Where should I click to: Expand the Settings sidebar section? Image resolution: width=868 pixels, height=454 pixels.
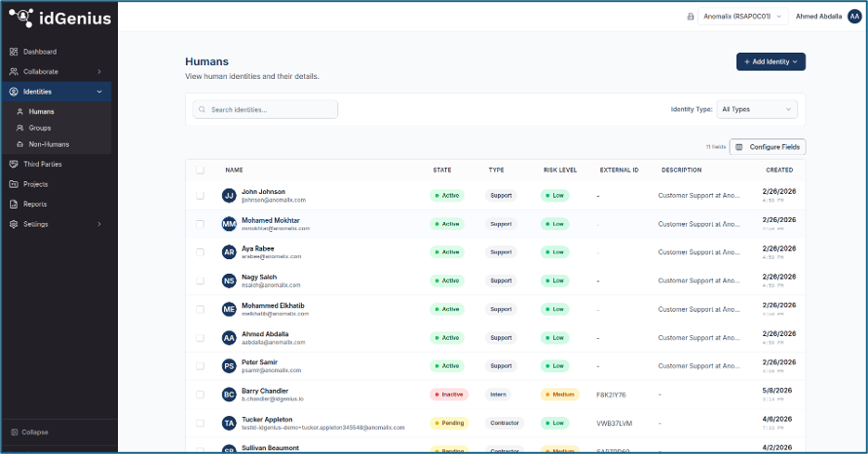pos(56,224)
